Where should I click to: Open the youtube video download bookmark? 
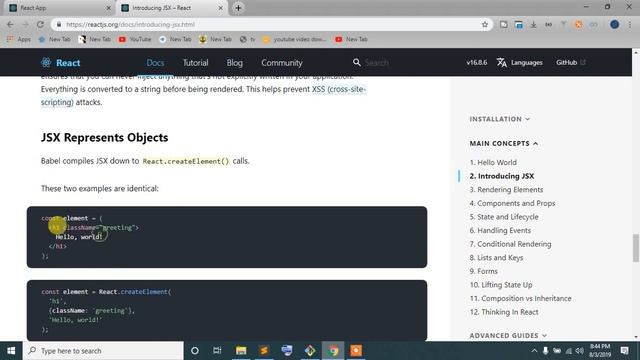[x=295, y=39]
